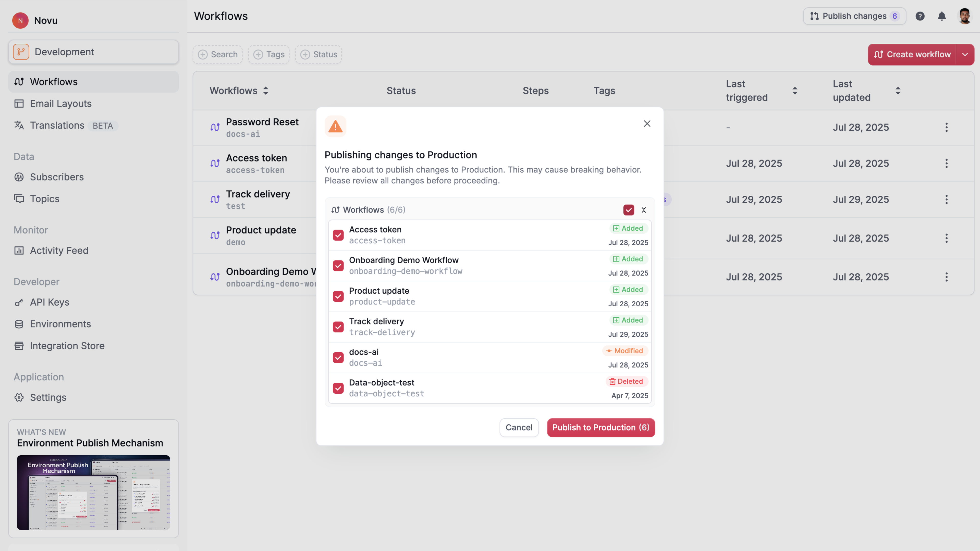980x551 pixels.
Task: Select the Subscribers sidebar icon
Action: (x=19, y=177)
